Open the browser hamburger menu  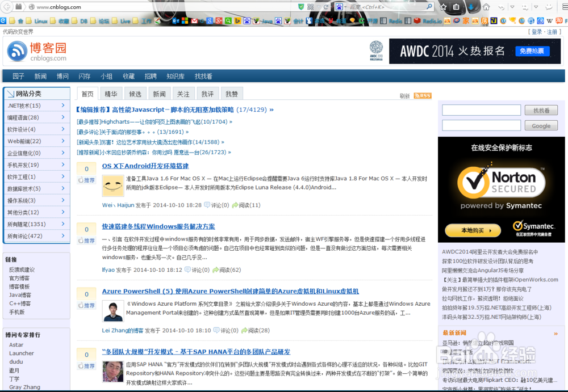pos(564,6)
